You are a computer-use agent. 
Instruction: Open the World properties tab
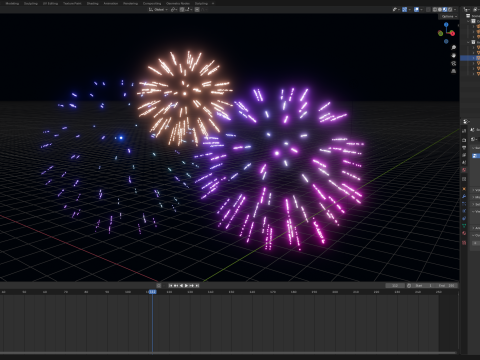coord(464,170)
